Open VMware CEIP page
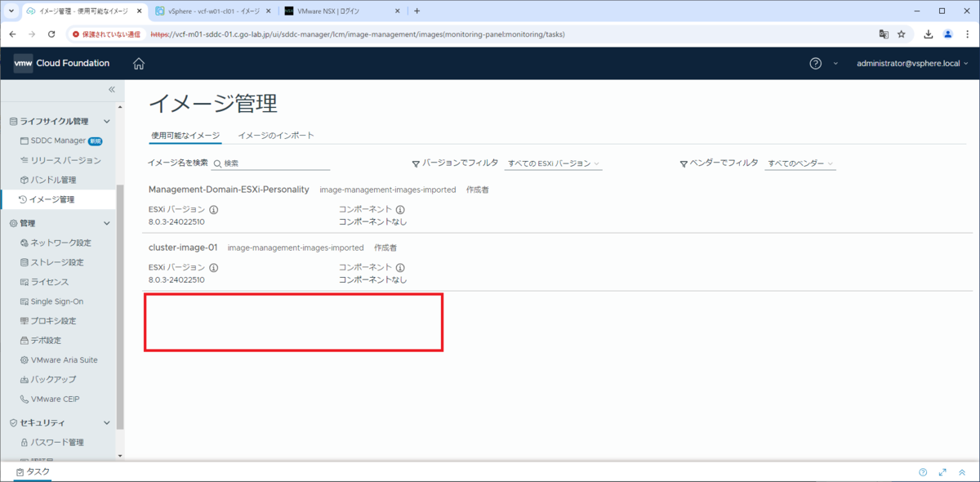980x482 pixels. click(x=49, y=399)
